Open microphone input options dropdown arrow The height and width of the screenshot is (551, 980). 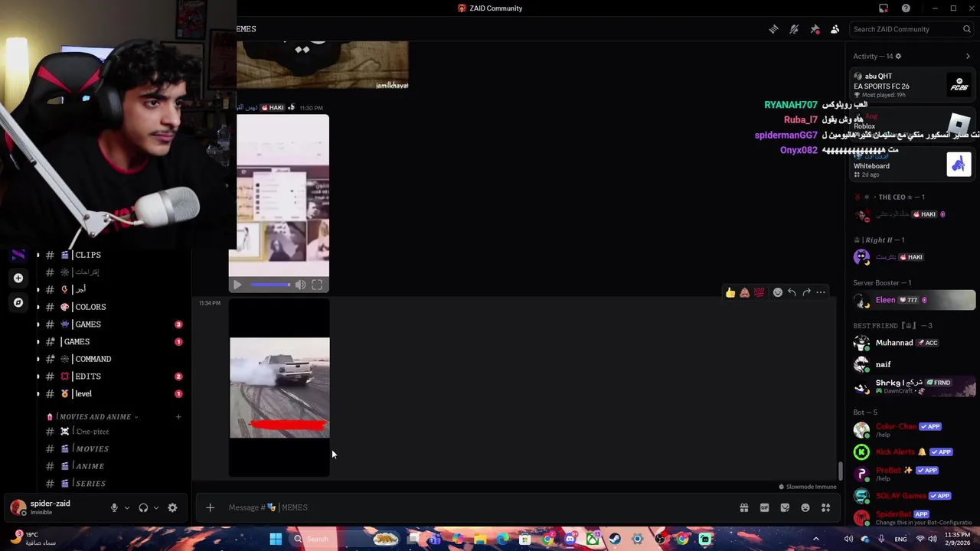click(127, 507)
